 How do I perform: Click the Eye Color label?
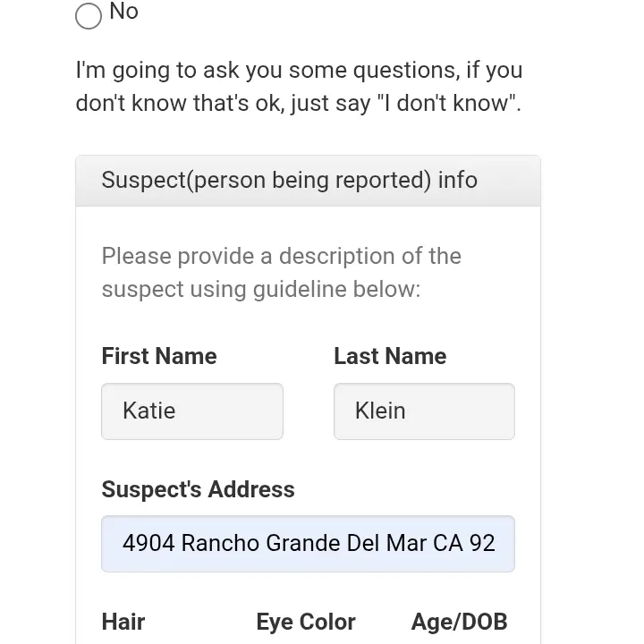(x=306, y=622)
